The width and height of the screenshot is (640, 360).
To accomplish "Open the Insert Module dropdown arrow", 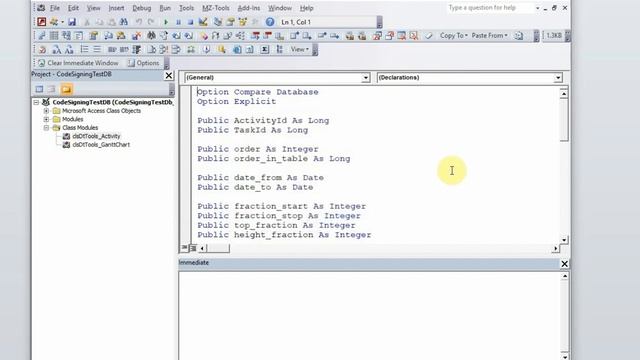I will coord(62,22).
